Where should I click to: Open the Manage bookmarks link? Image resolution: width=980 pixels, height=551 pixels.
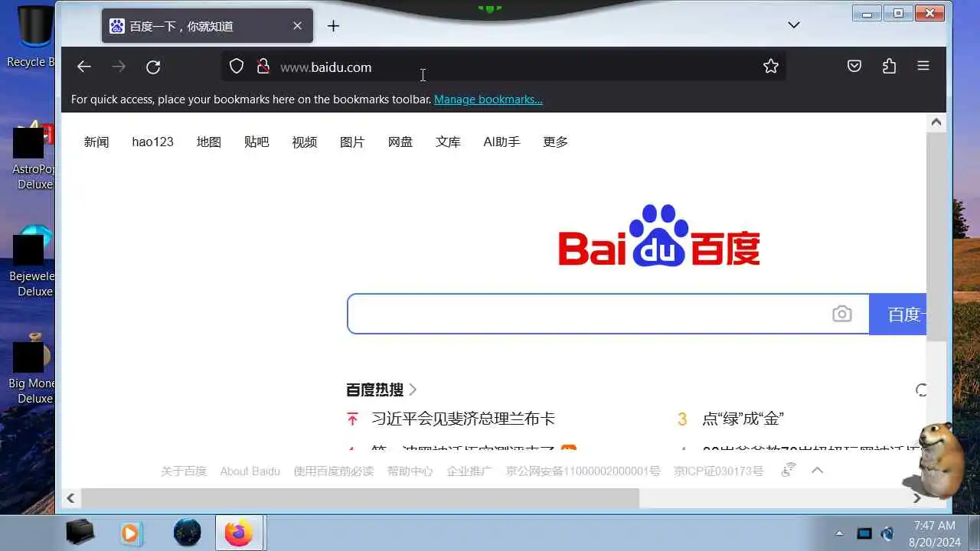point(488,99)
